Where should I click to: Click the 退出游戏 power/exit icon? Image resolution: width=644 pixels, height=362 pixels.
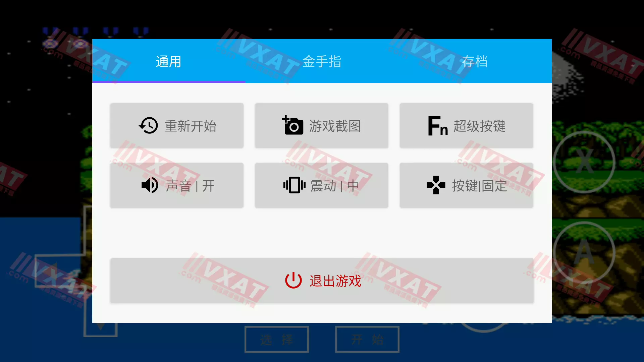coord(292,281)
